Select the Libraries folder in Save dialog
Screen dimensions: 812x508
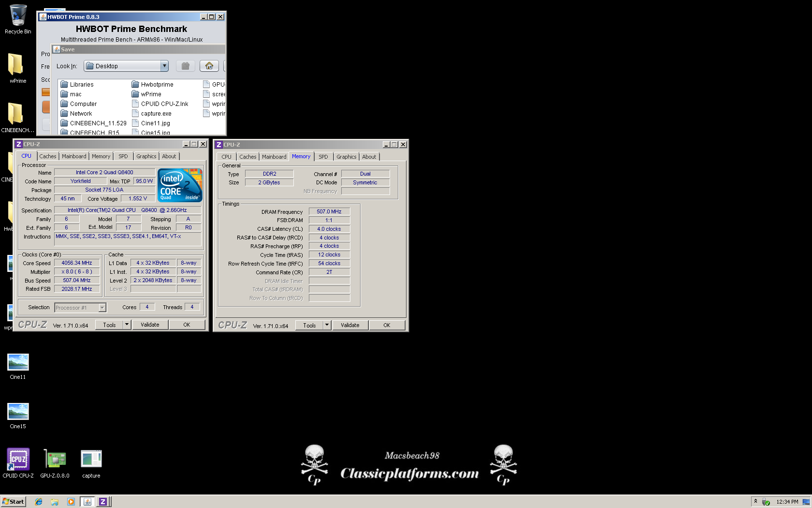point(77,84)
